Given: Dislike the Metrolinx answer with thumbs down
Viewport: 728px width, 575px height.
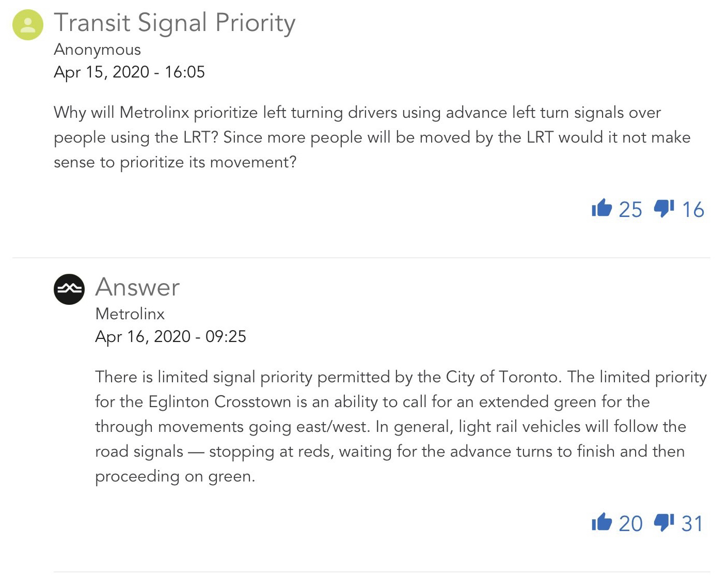Looking at the screenshot, I should coord(664,522).
